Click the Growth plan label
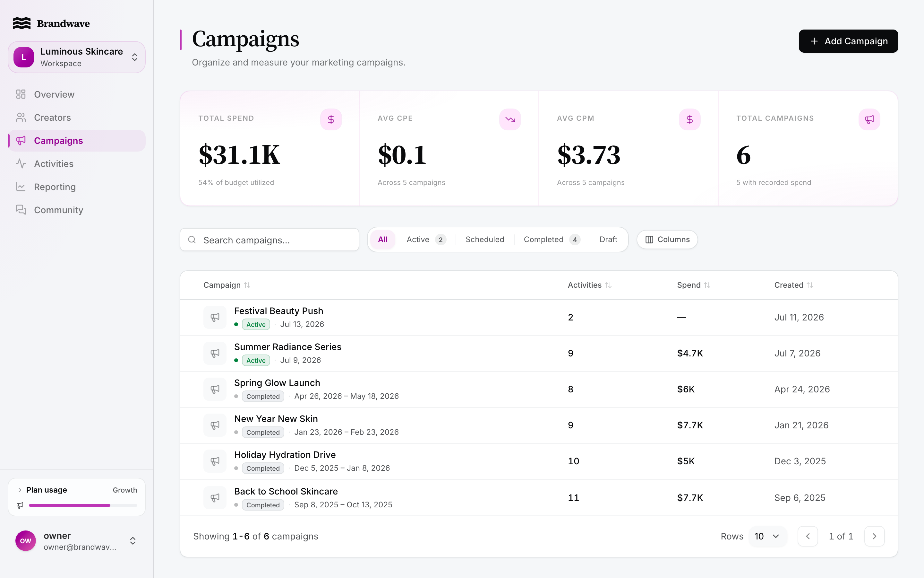Viewport: 924px width, 578px height. point(125,490)
